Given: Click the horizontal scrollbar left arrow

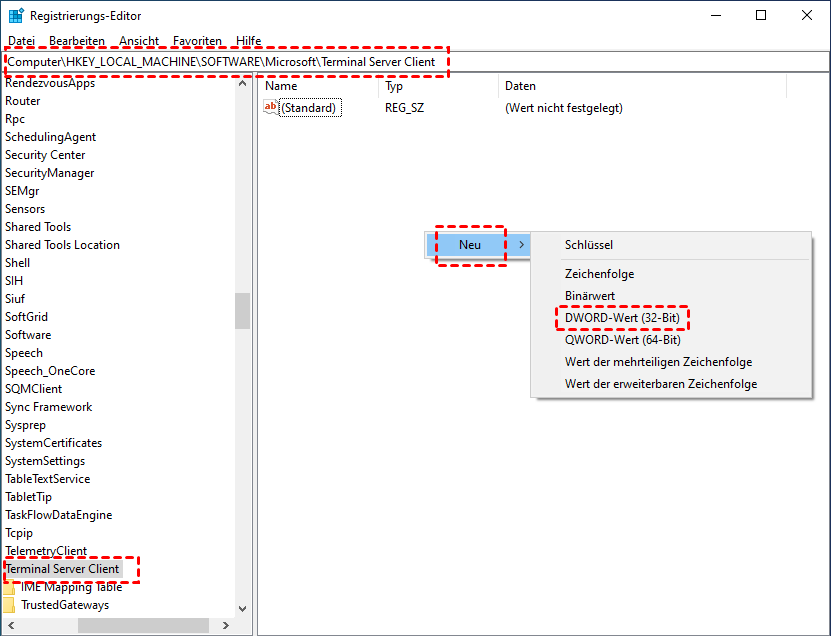Looking at the screenshot, I should click(x=11, y=625).
